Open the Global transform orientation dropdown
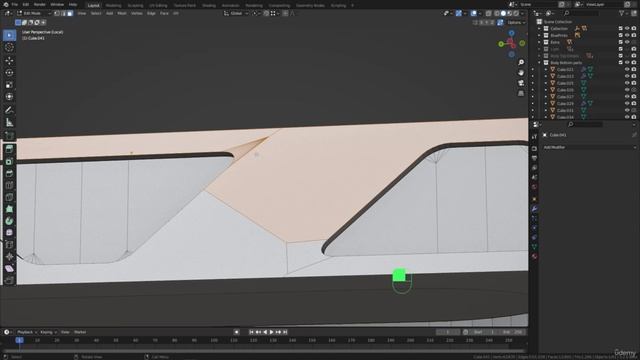The height and width of the screenshot is (360, 640). point(237,13)
